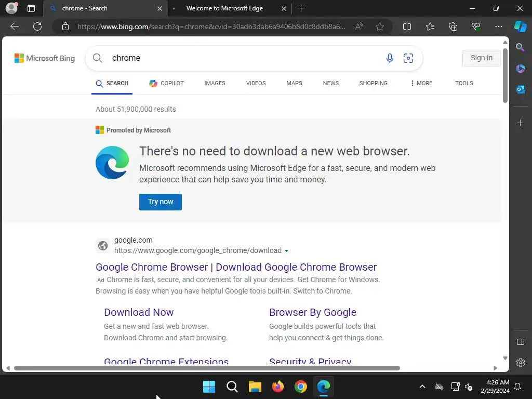The width and height of the screenshot is (532, 399).
Task: Open Microsoft 365 sidebar icon
Action: pyautogui.click(x=520, y=69)
